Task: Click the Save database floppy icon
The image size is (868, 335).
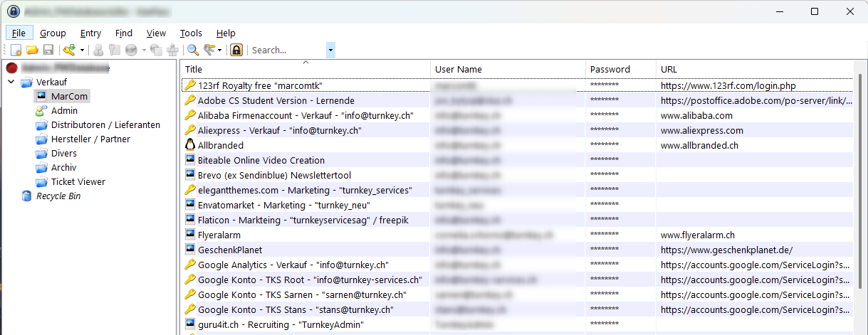Action: (48, 50)
